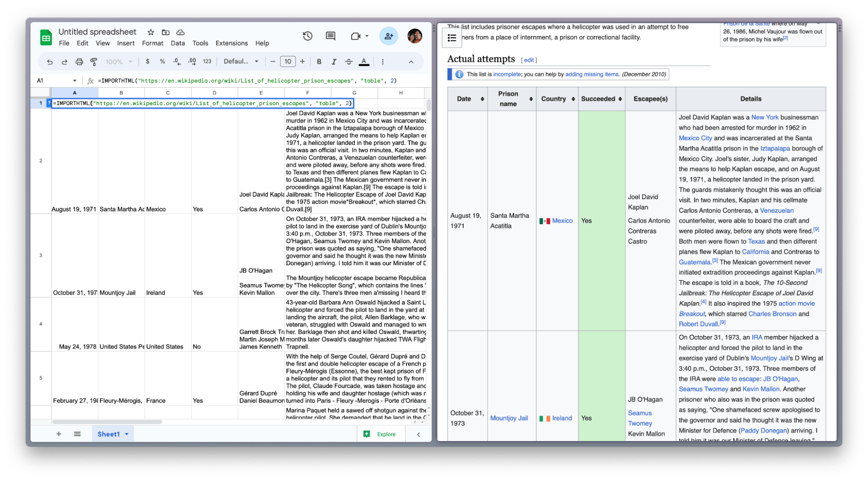Screen dimensions: 868x481
Task: Click the Google Sheets home logo
Action: (x=46, y=37)
